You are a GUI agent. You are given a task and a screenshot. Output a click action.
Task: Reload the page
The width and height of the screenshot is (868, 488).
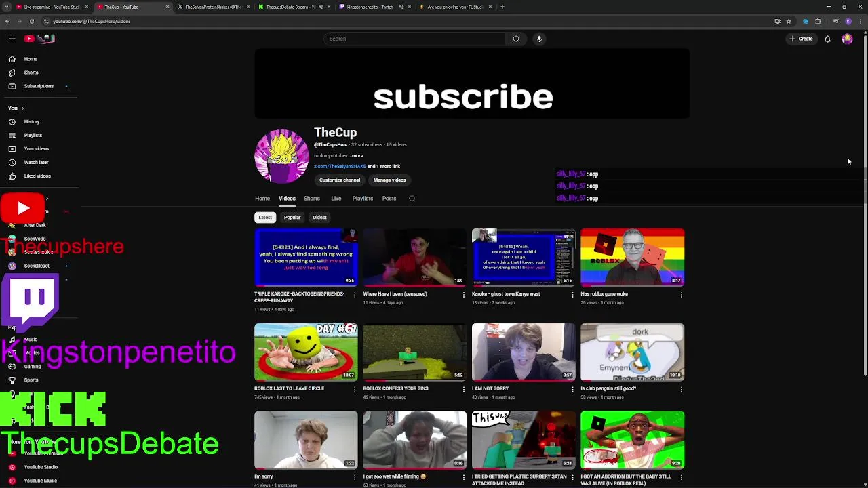pos(31,21)
